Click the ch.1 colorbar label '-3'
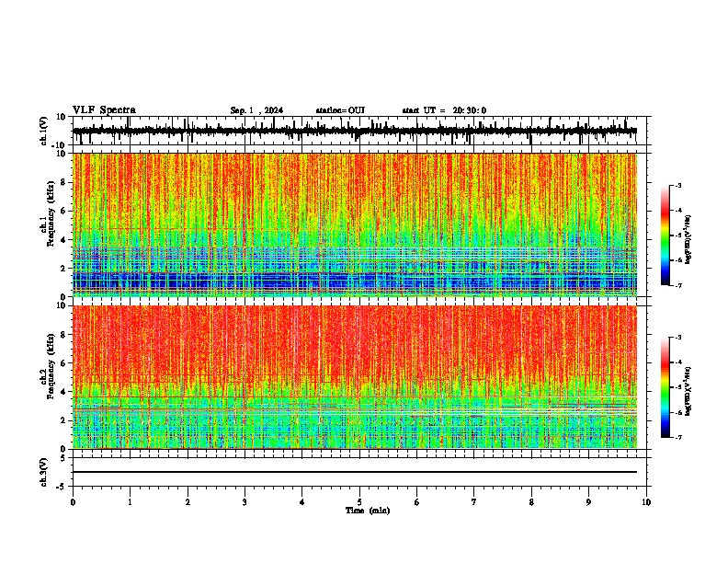Image resolution: width=728 pixels, height=563 pixels. (677, 185)
